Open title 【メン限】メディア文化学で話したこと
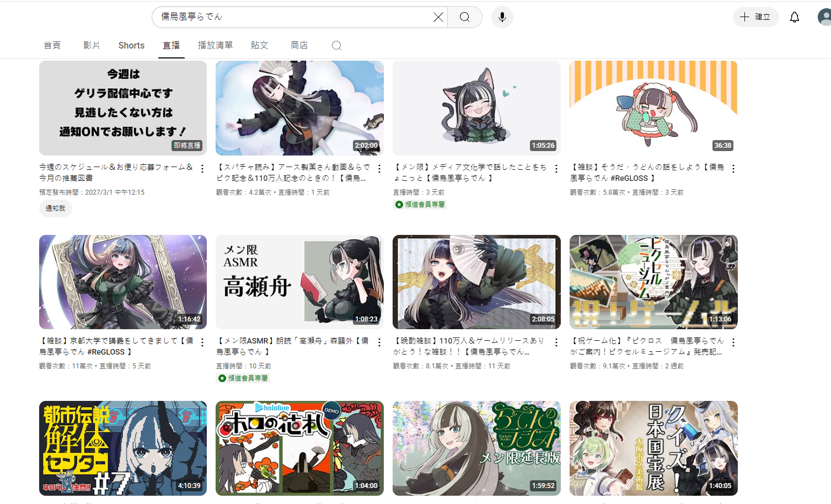 470,172
